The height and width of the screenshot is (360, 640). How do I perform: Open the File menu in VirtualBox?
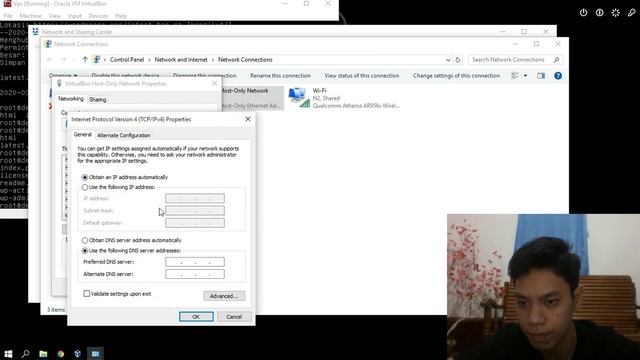(x=8, y=16)
